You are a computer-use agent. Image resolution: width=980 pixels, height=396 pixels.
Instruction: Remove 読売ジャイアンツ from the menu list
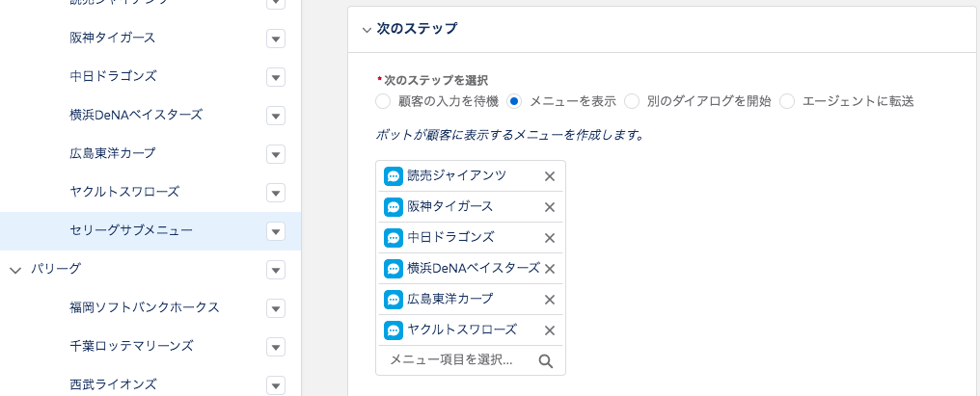[550, 176]
